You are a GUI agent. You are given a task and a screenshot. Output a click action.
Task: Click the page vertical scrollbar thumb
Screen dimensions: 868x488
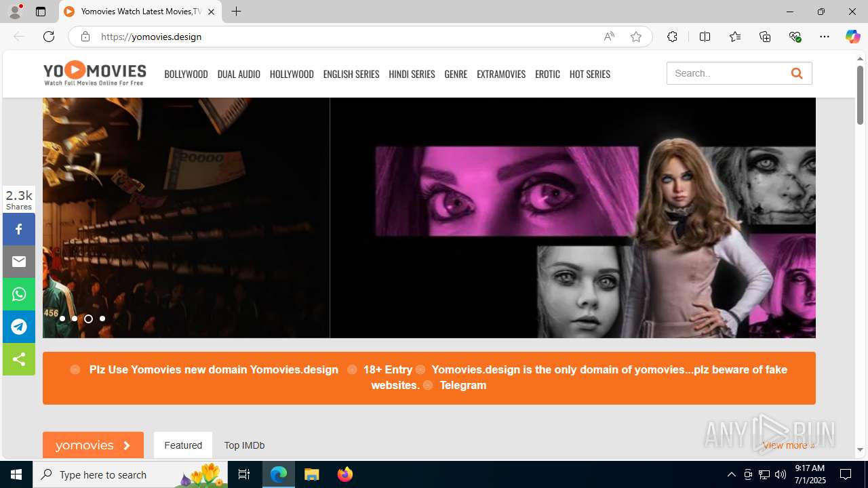(860, 95)
